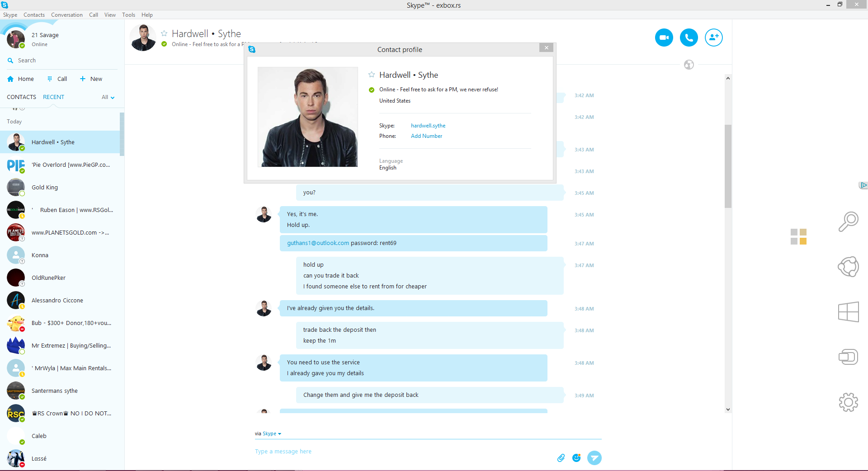This screenshot has width=868, height=471.
Task: Open the Mr Extremez conversation
Action: [x=60, y=346]
